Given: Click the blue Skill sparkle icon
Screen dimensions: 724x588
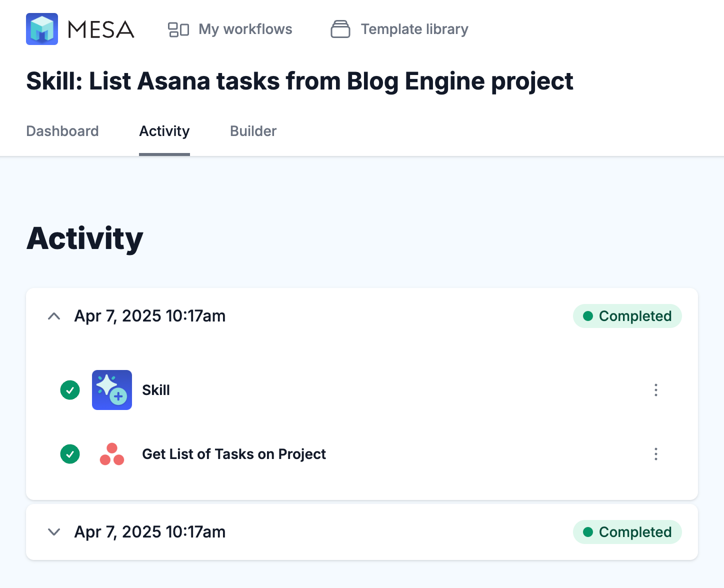Looking at the screenshot, I should click(x=112, y=390).
